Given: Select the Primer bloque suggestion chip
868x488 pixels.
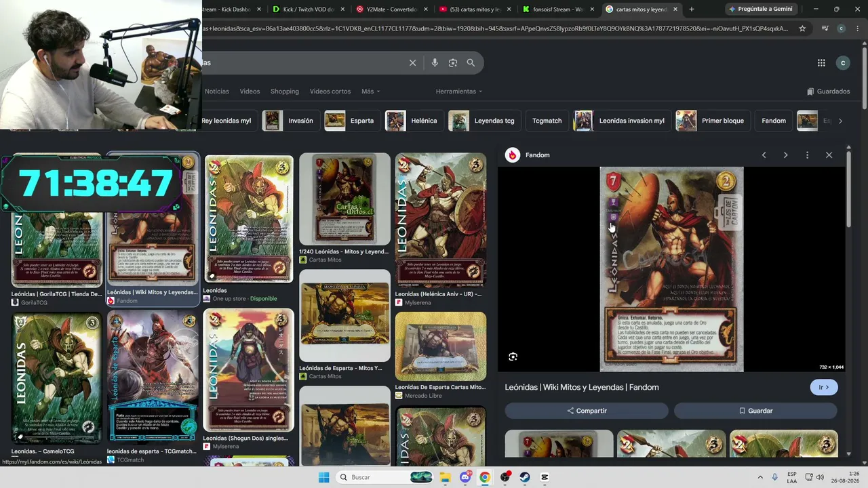Looking at the screenshot, I should tap(713, 121).
